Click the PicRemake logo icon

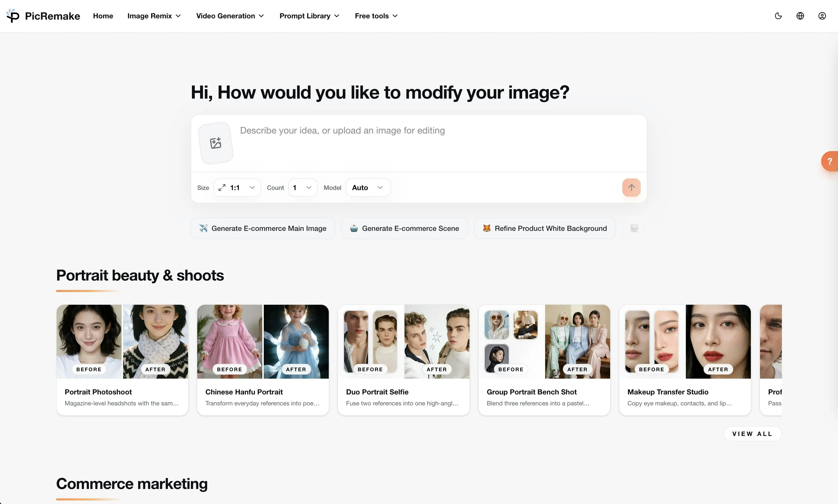pyautogui.click(x=13, y=16)
